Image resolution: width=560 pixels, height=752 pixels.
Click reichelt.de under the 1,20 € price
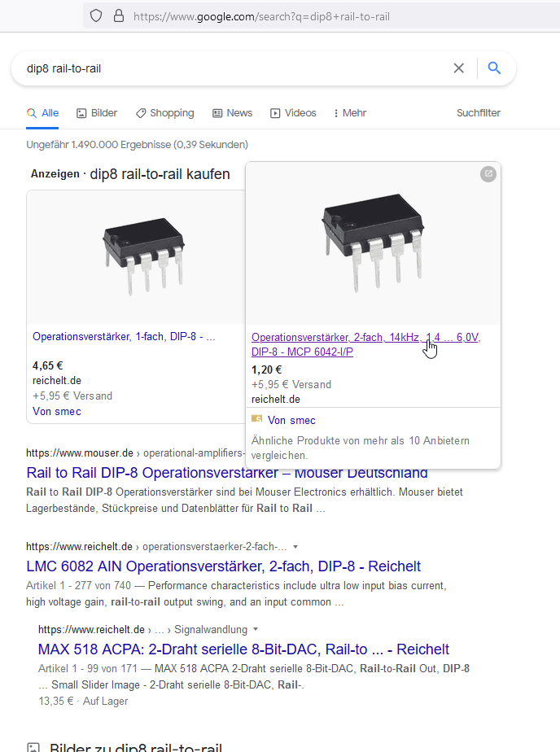point(276,399)
